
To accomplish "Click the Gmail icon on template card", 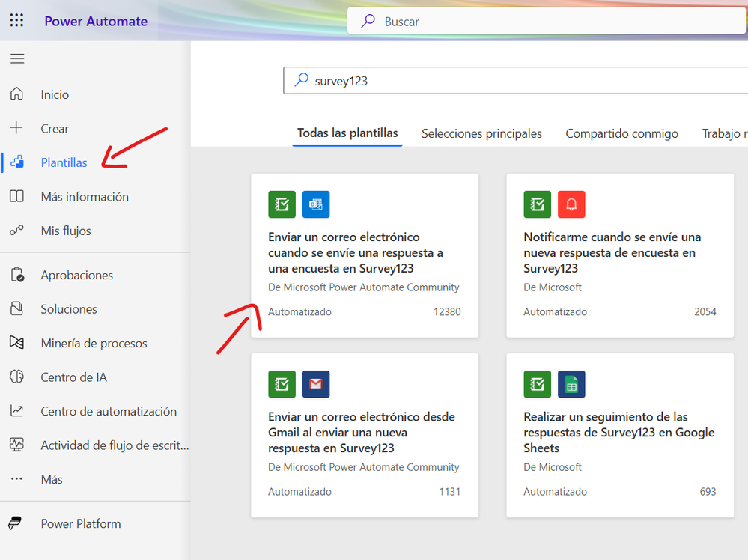I will point(316,384).
